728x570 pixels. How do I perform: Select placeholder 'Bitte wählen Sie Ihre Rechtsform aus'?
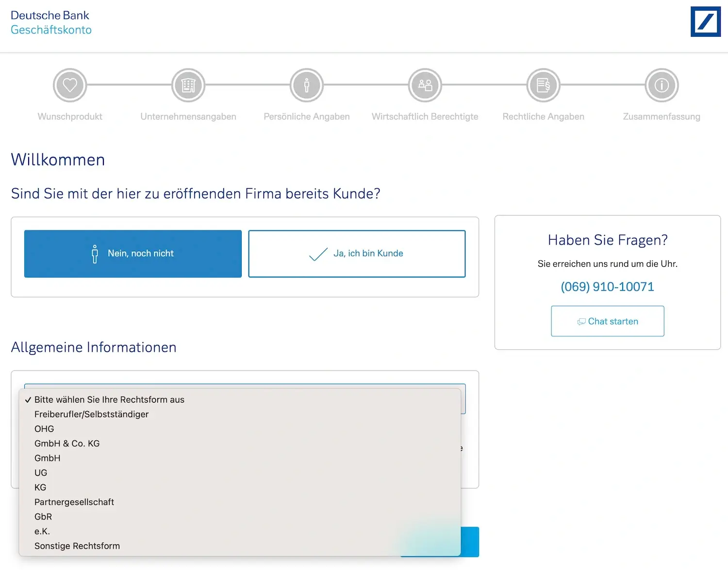(x=240, y=400)
